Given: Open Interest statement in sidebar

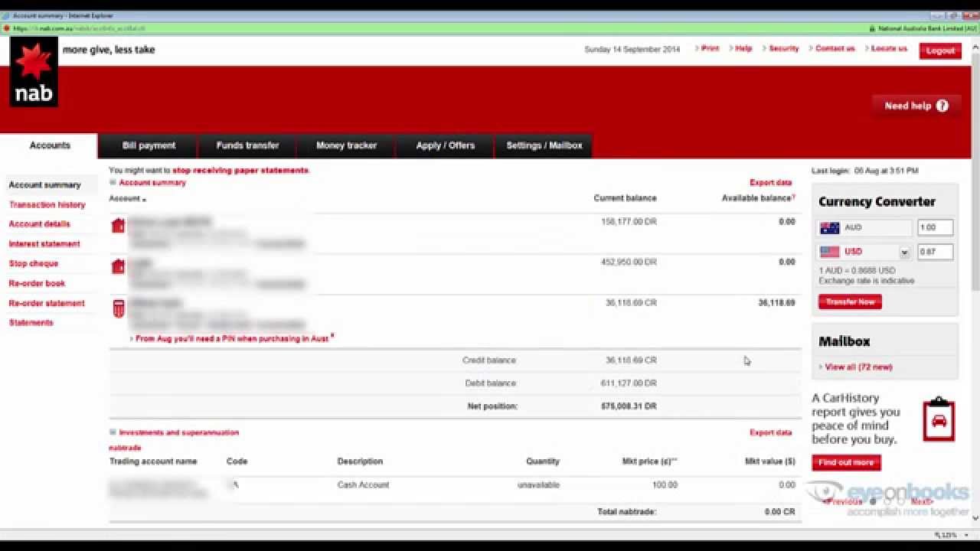Looking at the screenshot, I should (x=44, y=244).
